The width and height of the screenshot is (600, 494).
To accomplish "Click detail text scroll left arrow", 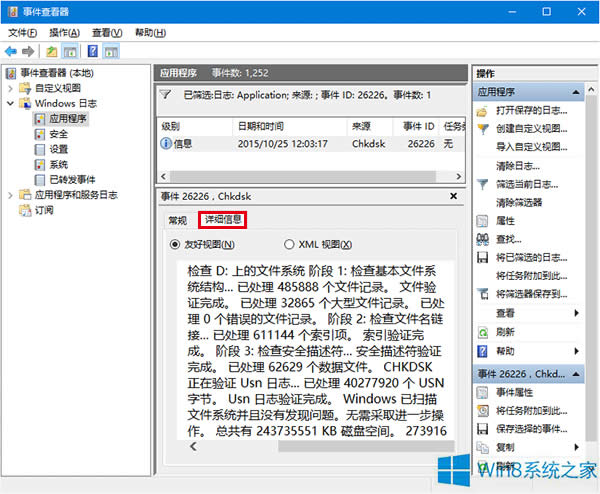I will (x=194, y=446).
